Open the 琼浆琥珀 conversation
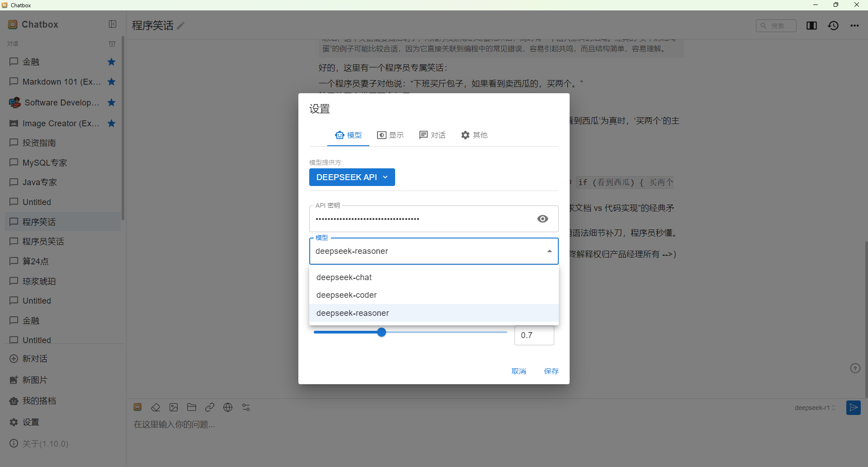Viewport: 868px width, 467px height. [62, 281]
